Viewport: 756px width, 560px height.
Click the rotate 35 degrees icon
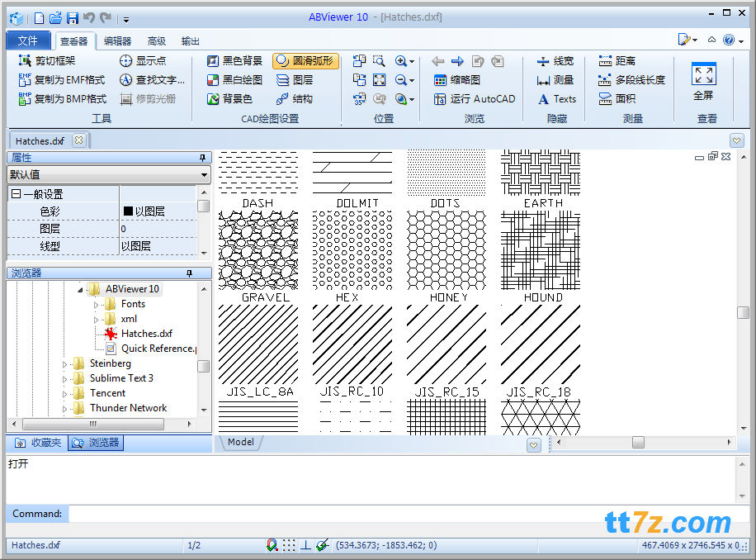coord(359,99)
